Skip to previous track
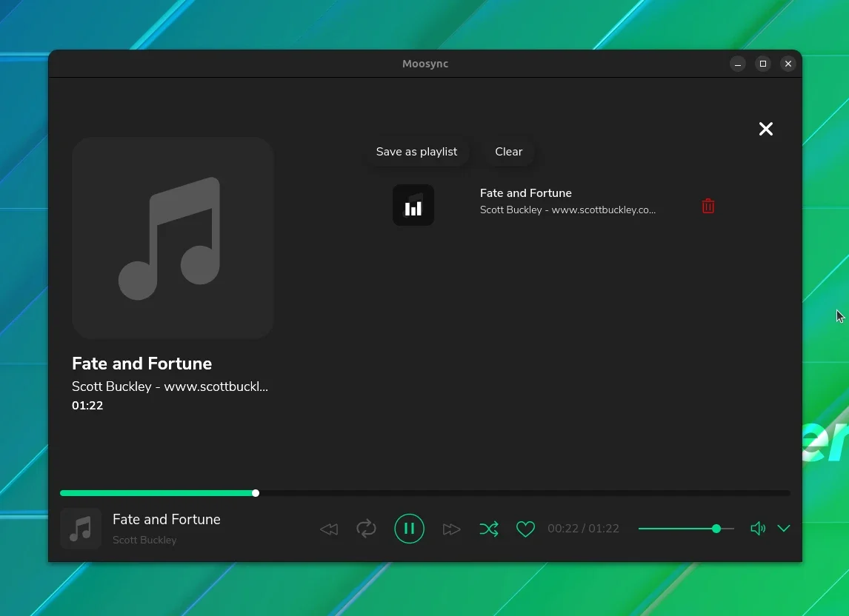Viewport: 849px width, 616px height. pos(329,529)
